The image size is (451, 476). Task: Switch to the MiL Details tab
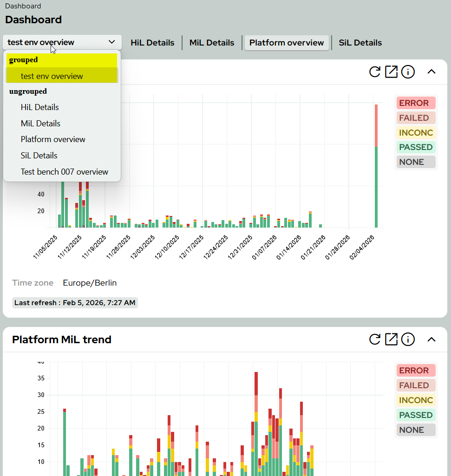pyautogui.click(x=211, y=42)
